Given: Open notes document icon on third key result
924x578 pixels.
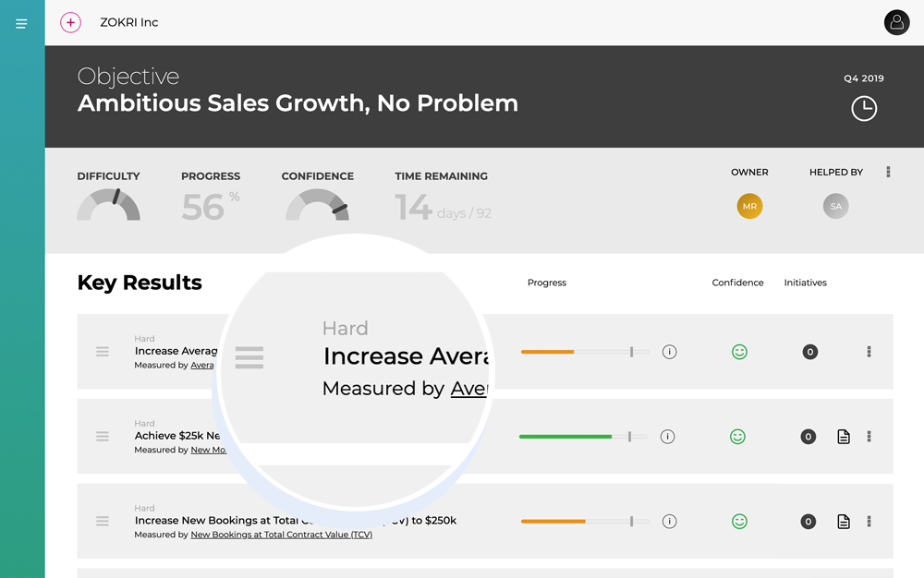Looking at the screenshot, I should [x=843, y=522].
